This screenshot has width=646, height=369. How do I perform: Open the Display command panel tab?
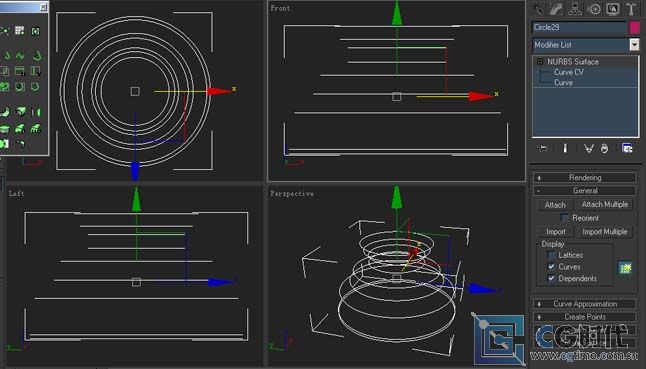pos(613,9)
